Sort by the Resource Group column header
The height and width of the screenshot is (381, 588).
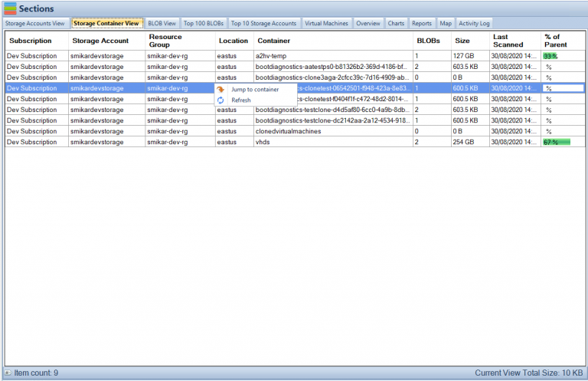click(180, 41)
